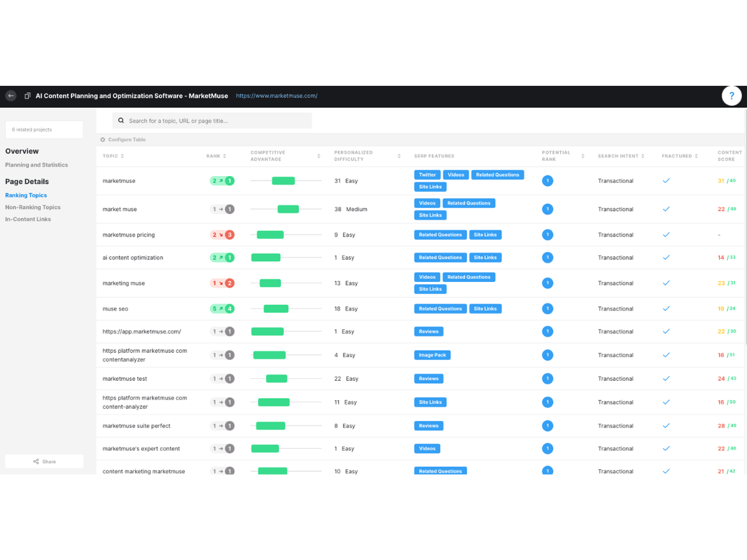Select topic 'https://app.marketmuse.com/'
747x560 pixels.
[142, 332]
